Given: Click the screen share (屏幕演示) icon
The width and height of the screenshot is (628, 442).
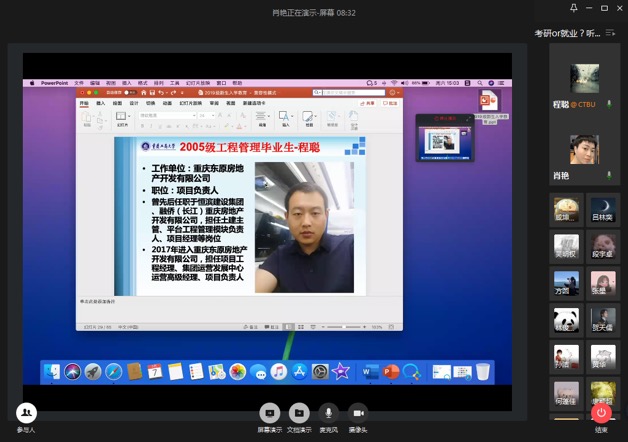Looking at the screenshot, I should point(268,412).
